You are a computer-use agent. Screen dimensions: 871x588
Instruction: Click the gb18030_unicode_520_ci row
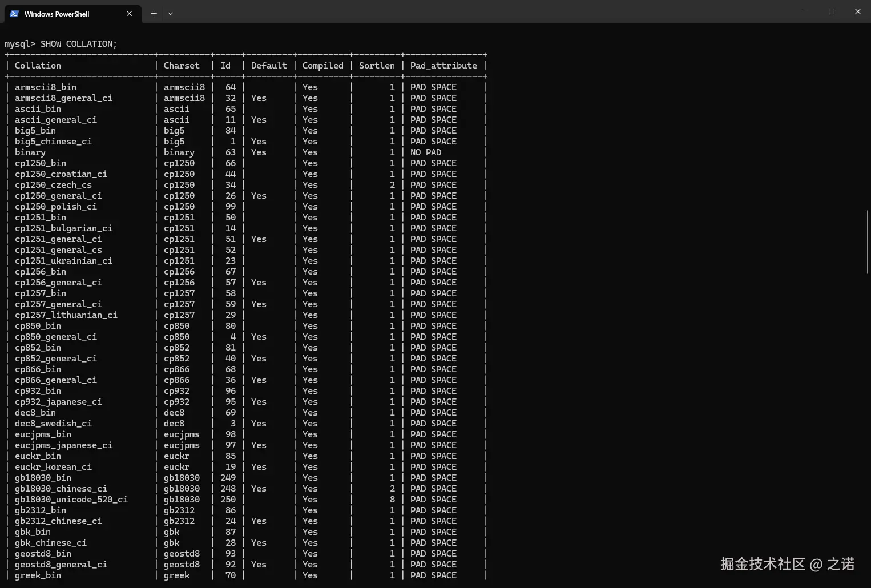click(x=71, y=499)
